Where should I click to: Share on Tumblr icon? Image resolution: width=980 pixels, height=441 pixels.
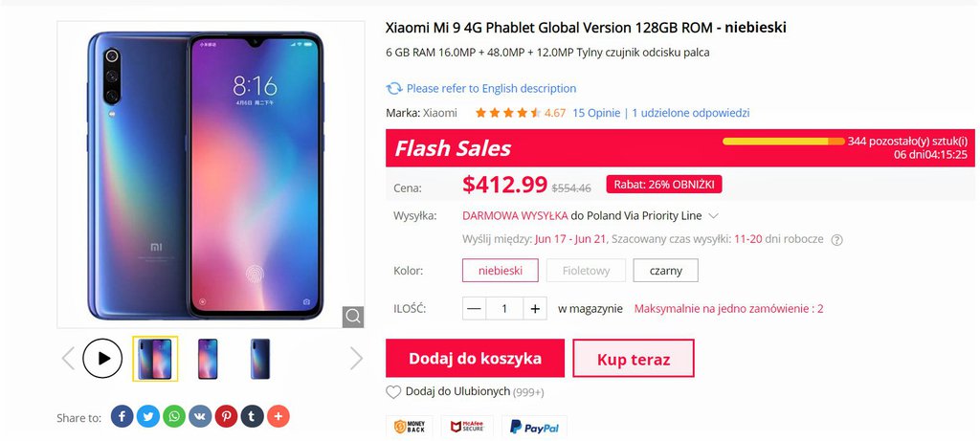(252, 416)
